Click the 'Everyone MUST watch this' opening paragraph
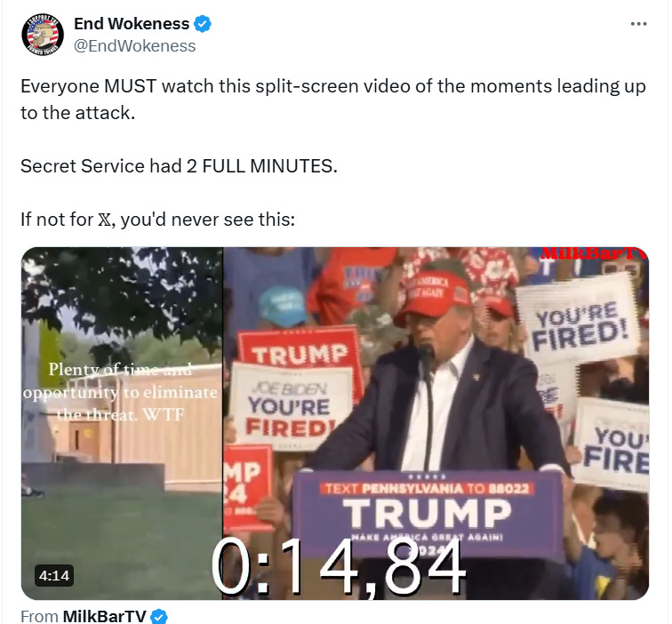 (x=333, y=100)
